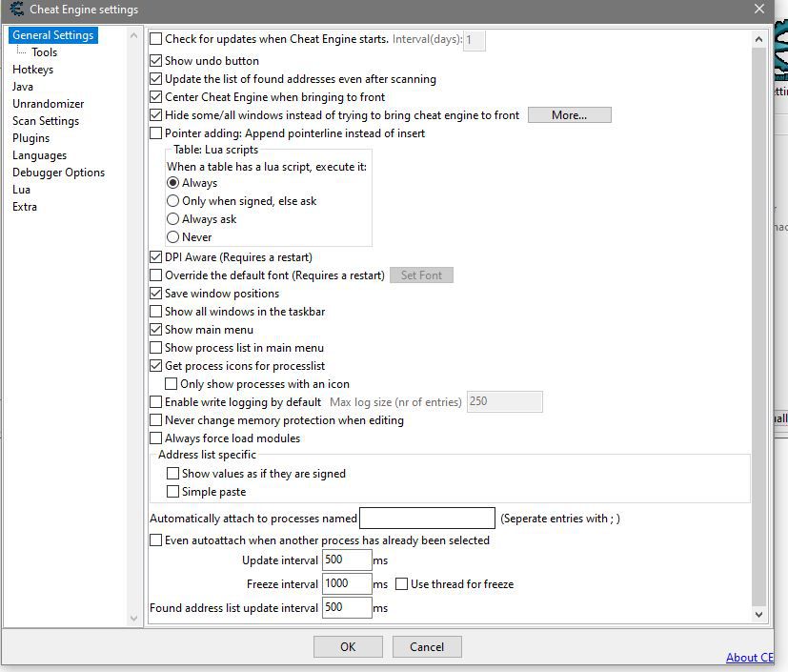Click OK to apply settings
The height and width of the screenshot is (672, 788).
[x=348, y=647]
